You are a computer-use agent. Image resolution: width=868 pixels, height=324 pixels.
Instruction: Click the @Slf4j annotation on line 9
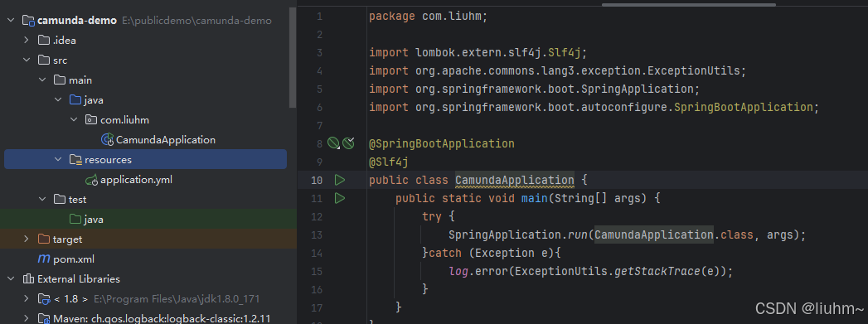pyautogui.click(x=389, y=162)
